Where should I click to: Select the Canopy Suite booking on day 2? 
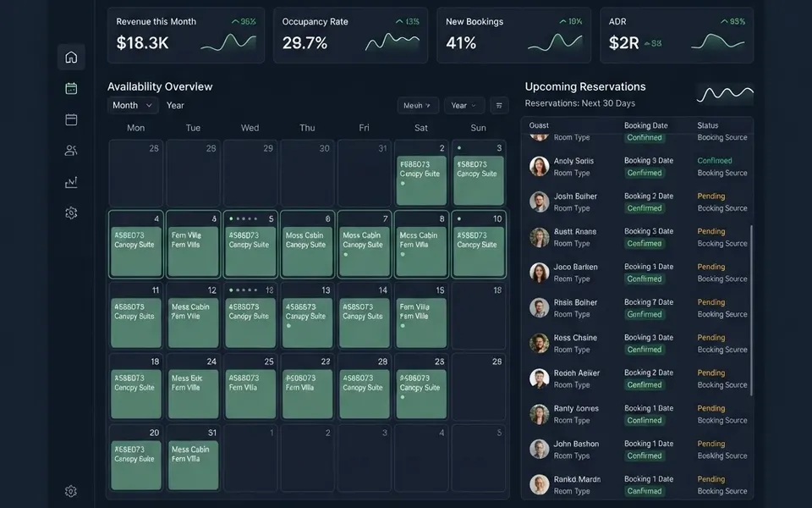[x=421, y=180]
